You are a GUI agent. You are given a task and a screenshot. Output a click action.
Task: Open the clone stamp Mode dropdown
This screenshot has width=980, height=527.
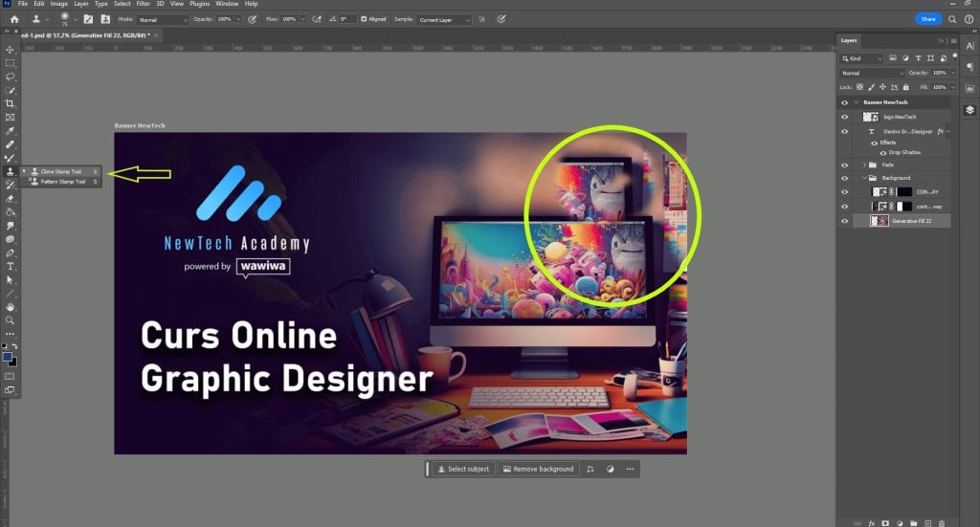[163, 20]
